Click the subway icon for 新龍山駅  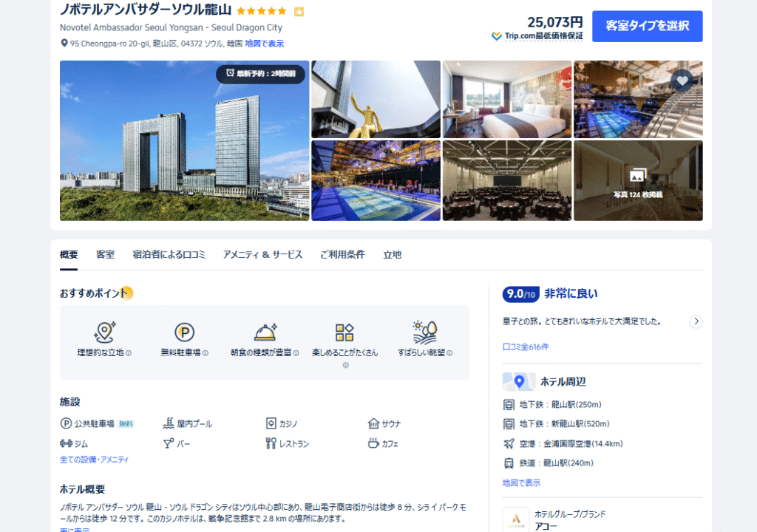[x=509, y=424]
